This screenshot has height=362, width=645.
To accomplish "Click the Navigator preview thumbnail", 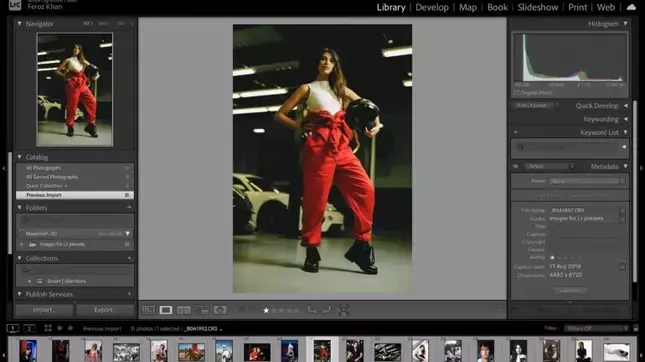I will (74, 90).
